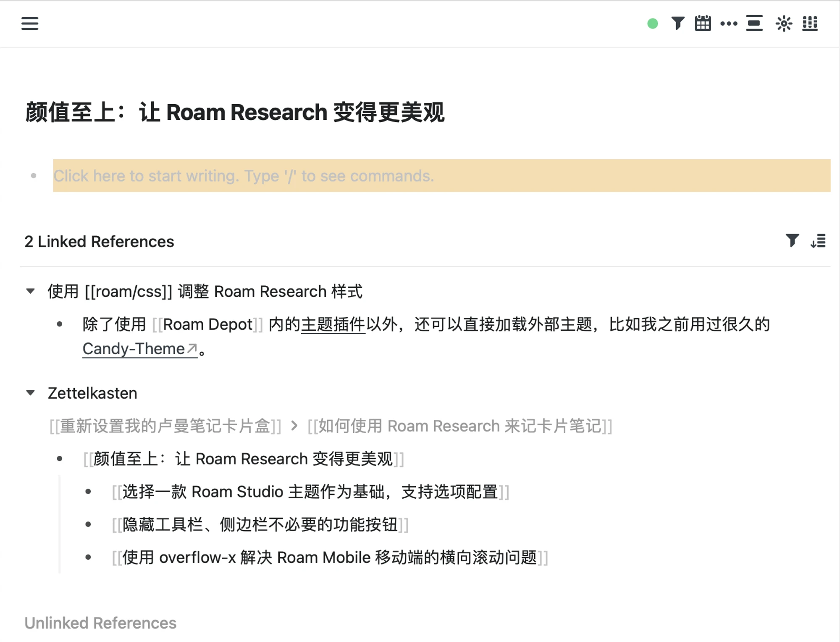The height and width of the screenshot is (642, 840).
Task: Click the green sync status dot
Action: (652, 24)
